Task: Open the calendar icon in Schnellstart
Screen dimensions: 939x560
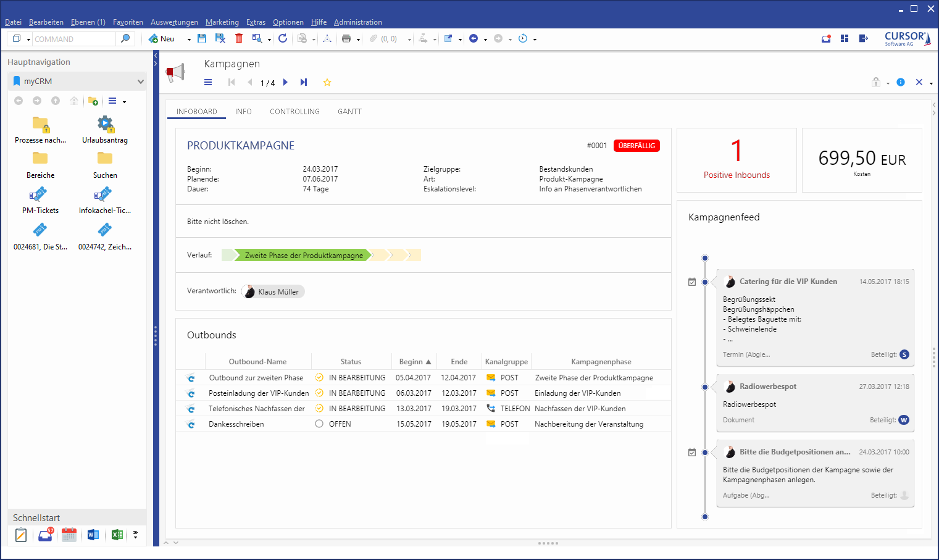Action: 69,535
